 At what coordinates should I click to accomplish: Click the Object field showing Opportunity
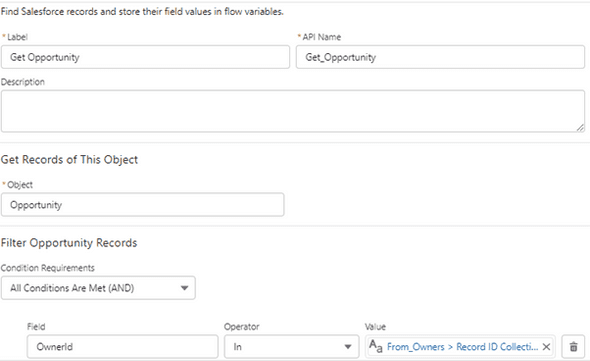[143, 205]
